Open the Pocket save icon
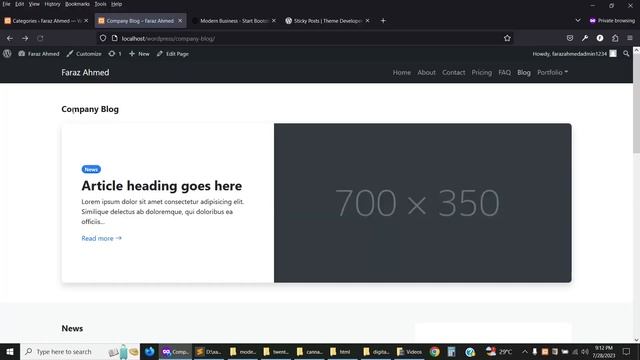 point(570,38)
